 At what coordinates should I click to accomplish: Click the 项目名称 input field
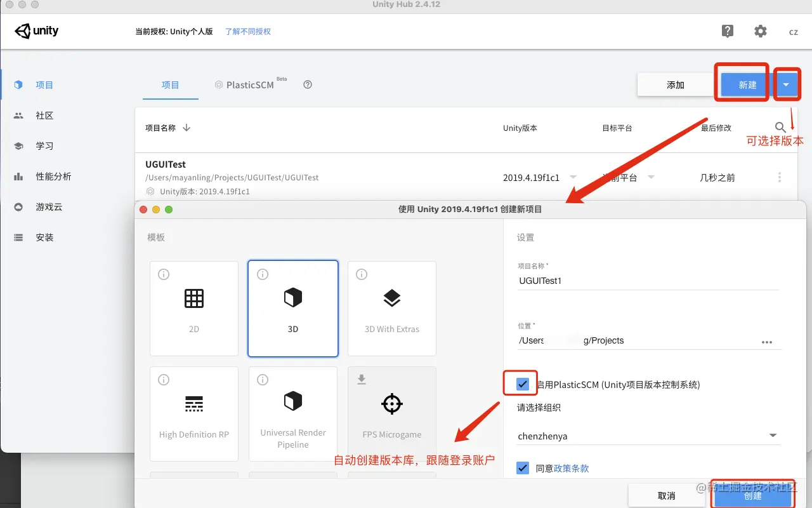tap(648, 281)
